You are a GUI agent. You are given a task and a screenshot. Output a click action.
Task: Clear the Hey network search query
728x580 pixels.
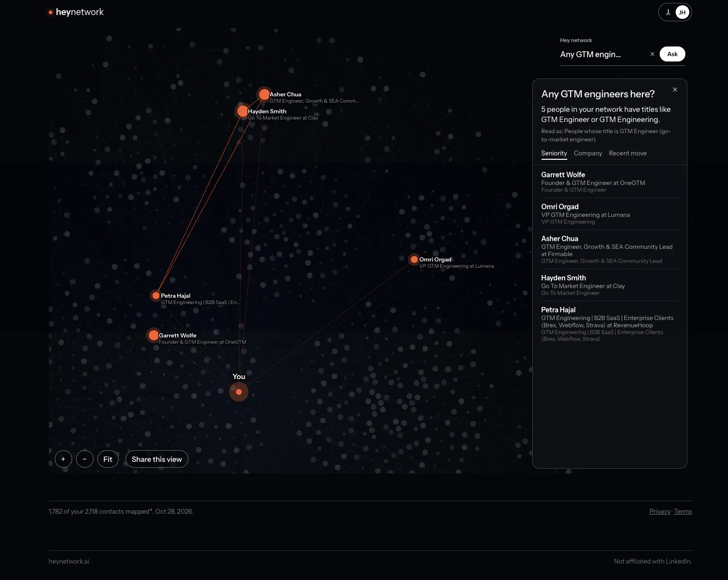(652, 54)
